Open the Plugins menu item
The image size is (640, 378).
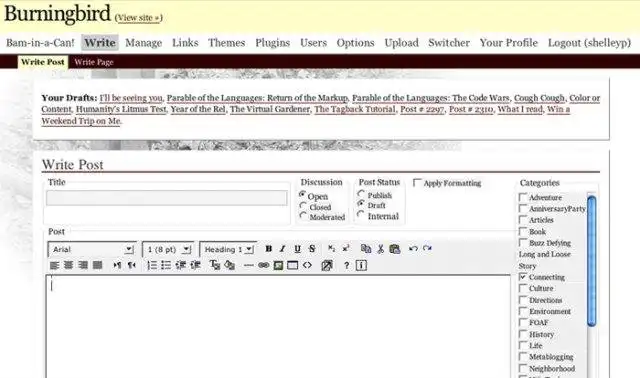273,42
